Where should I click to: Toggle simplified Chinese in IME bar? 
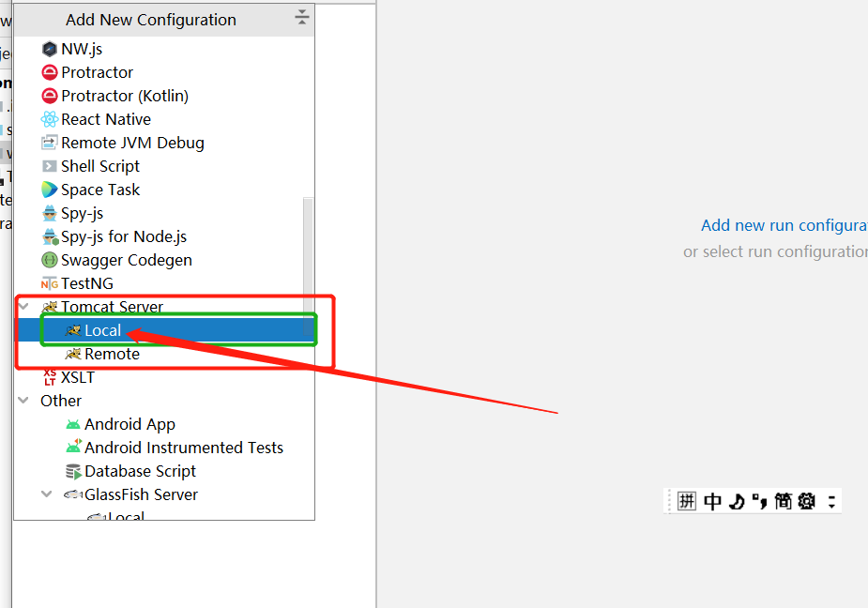[784, 501]
